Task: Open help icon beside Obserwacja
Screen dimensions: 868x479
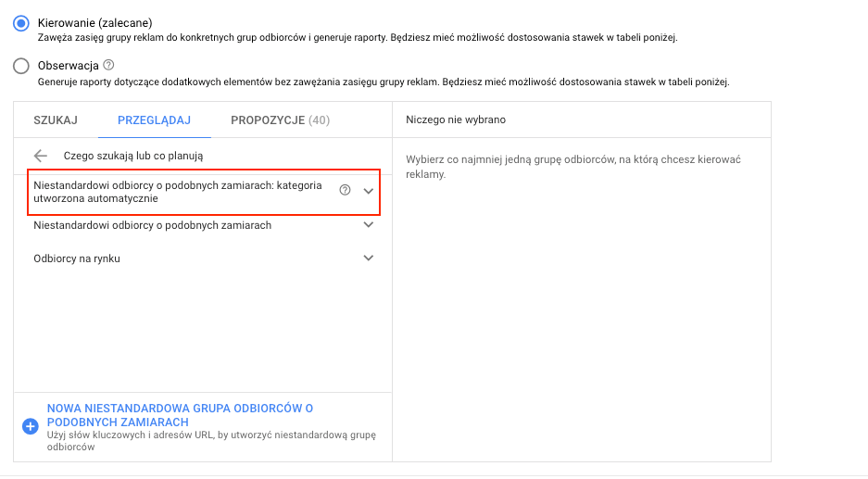Action: click(108, 65)
